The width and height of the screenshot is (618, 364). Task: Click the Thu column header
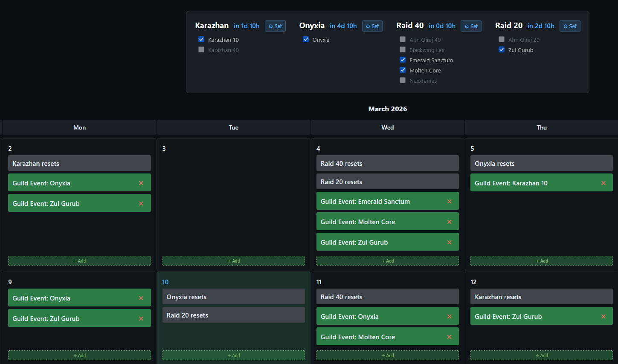tap(542, 127)
